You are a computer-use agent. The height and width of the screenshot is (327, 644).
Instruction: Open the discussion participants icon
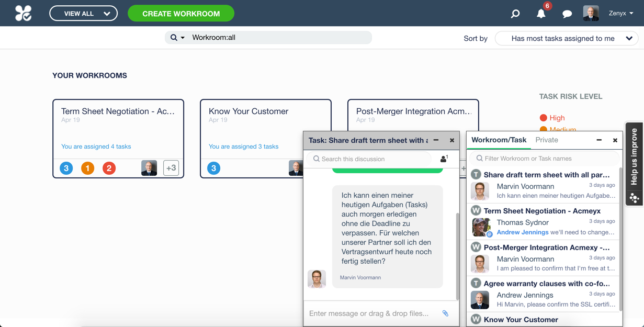point(444,158)
